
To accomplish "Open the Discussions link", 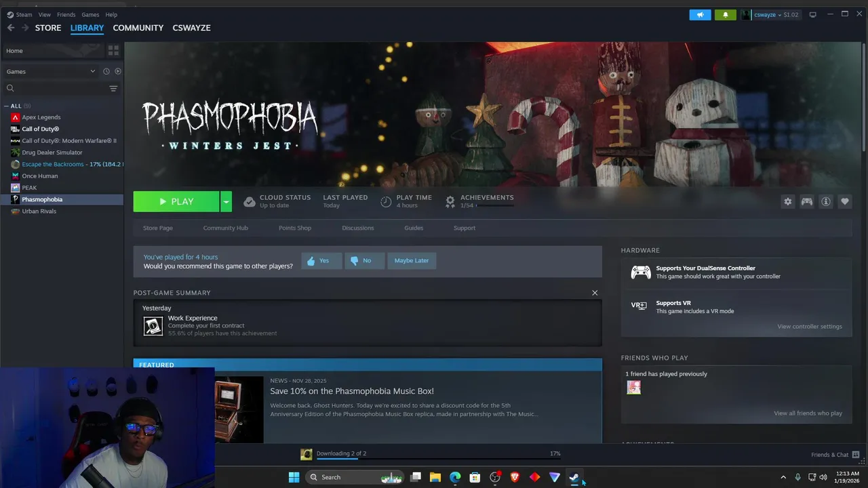I will coord(358,228).
